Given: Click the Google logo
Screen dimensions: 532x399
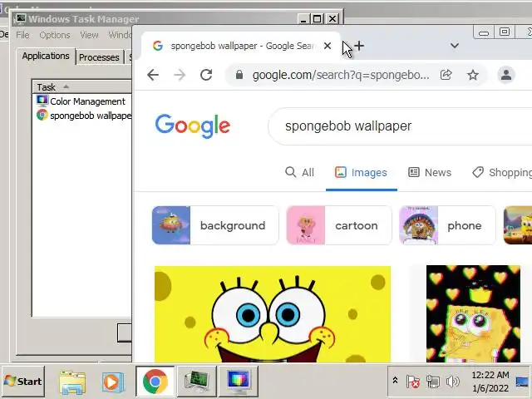Looking at the screenshot, I should (x=192, y=126).
